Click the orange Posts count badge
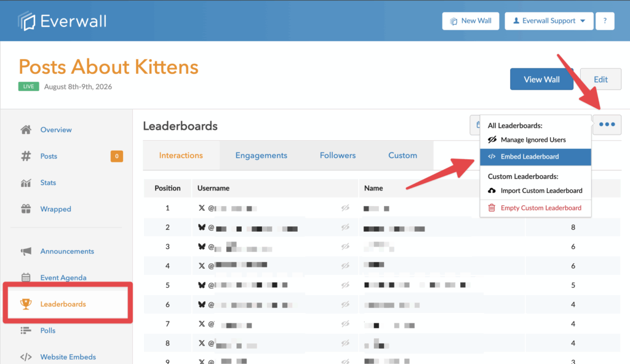 click(116, 156)
